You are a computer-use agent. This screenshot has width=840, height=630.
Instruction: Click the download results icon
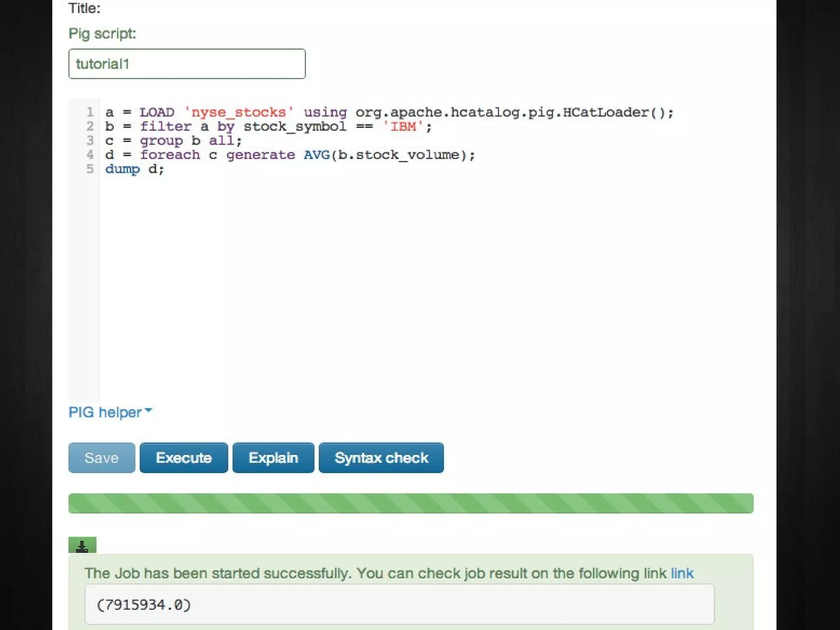pos(82,546)
